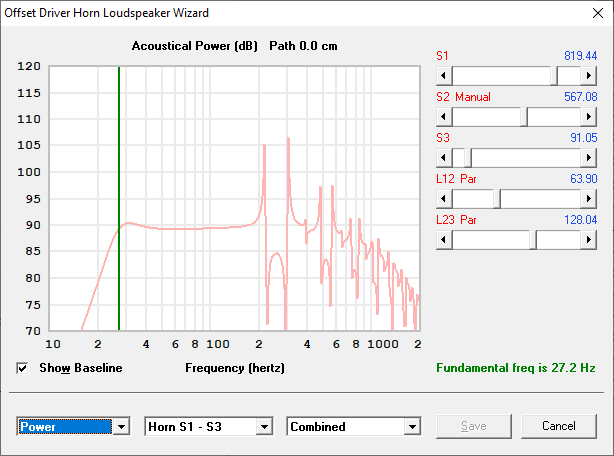Click the L23 Par slider right arrow
This screenshot has height=456, width=614.
click(x=589, y=240)
